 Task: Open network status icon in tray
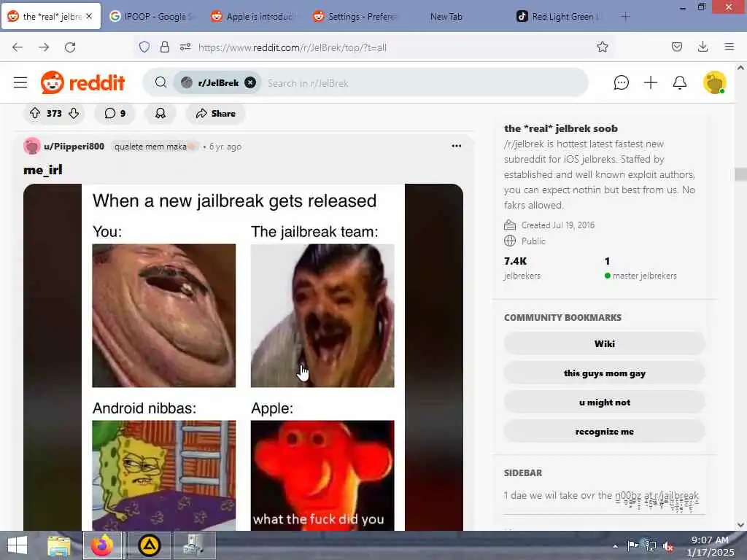tap(650, 545)
